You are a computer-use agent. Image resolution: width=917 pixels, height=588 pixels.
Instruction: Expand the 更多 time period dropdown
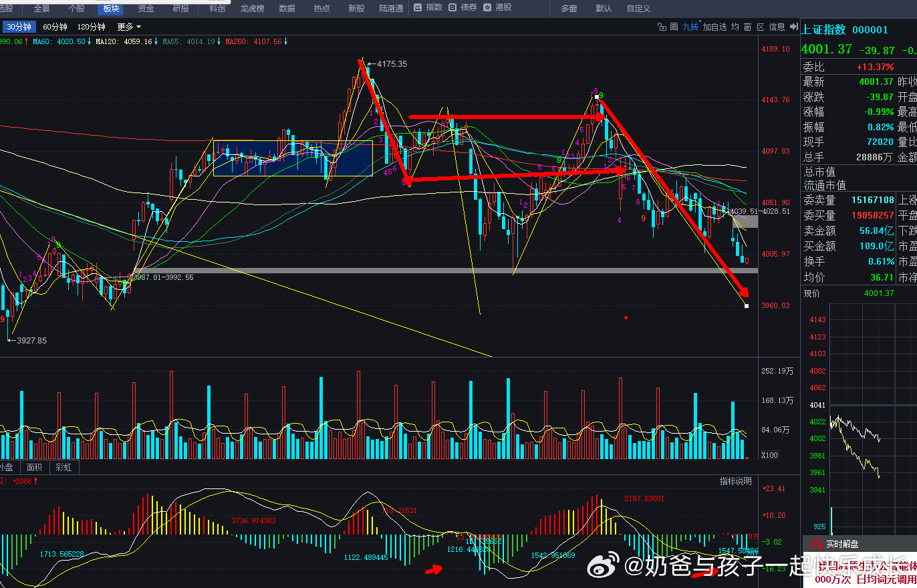point(129,27)
